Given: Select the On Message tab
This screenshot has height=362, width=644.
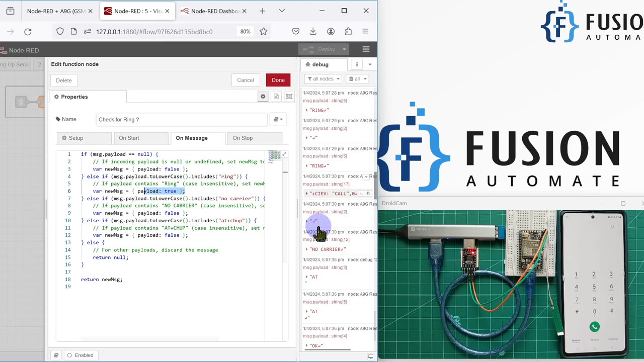Looking at the screenshot, I should coord(198,138).
